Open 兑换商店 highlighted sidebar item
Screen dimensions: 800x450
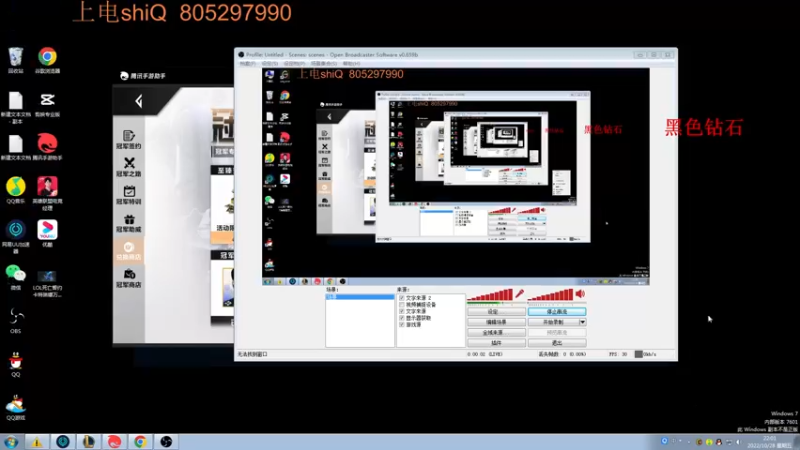[x=129, y=251]
